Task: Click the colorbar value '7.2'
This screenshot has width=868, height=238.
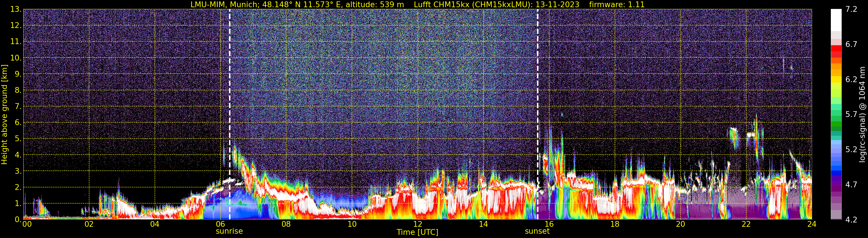Action: tap(851, 9)
